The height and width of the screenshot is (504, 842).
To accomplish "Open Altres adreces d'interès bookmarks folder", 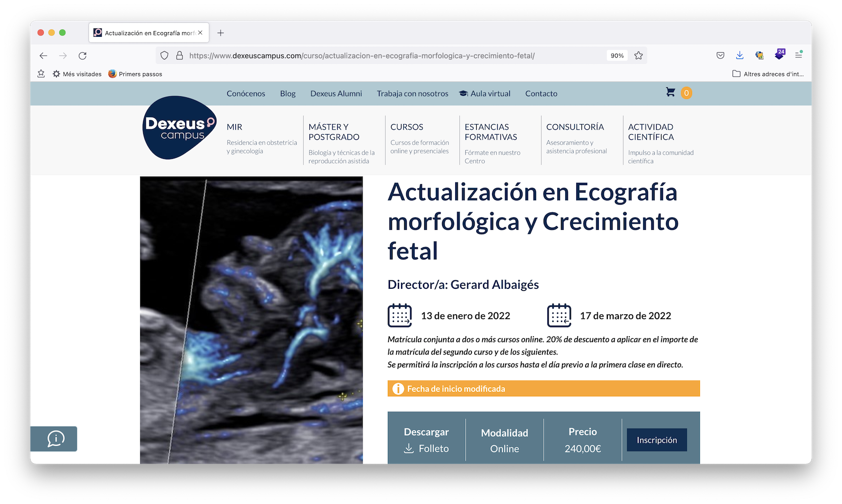I will (x=768, y=74).
